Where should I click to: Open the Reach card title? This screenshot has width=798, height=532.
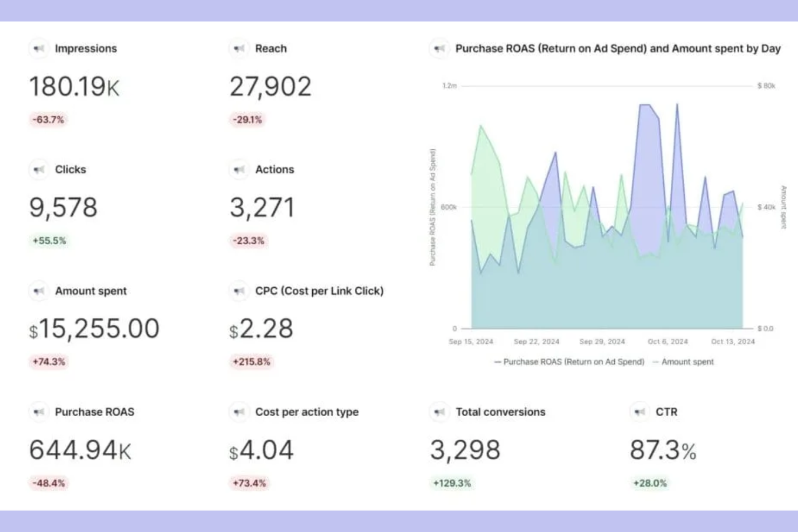coord(271,49)
